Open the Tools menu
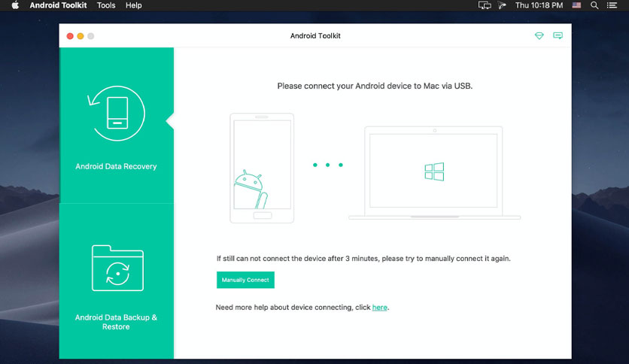Viewport: 629px width, 364px height. click(106, 5)
